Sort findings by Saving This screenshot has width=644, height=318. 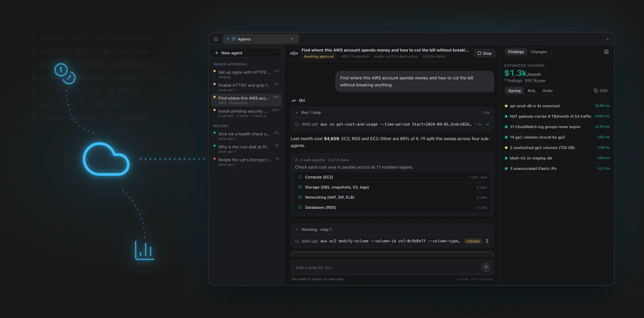pos(514,91)
